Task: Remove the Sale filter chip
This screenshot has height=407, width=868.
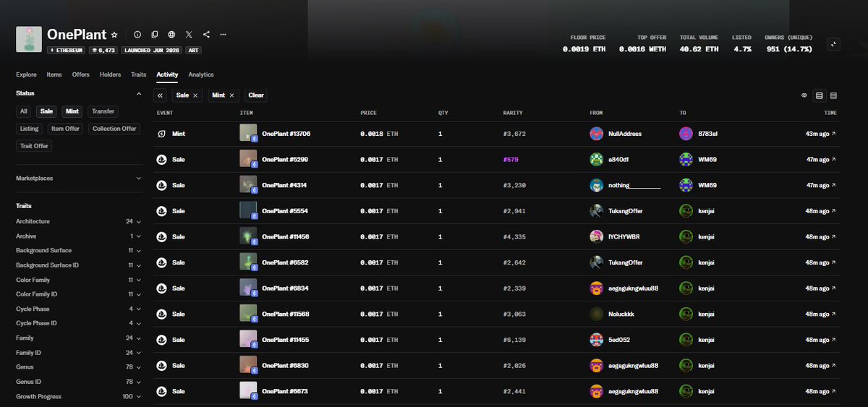Action: pos(195,95)
